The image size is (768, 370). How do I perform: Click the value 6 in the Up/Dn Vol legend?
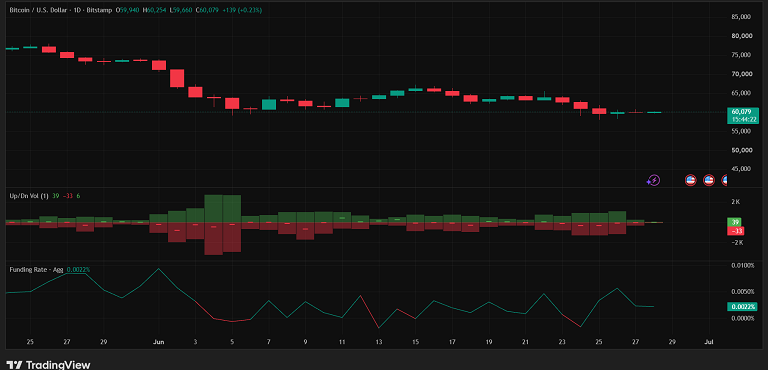[78, 196]
